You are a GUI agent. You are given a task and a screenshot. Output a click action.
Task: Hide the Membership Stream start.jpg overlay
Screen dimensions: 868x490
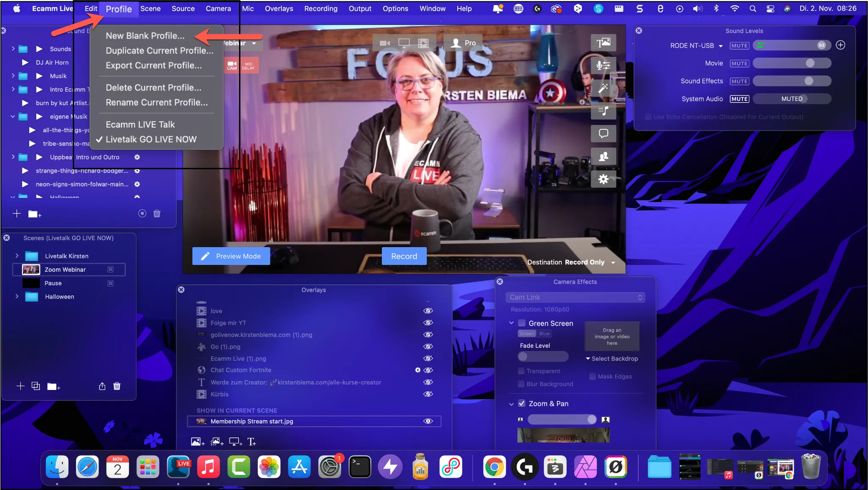point(428,421)
